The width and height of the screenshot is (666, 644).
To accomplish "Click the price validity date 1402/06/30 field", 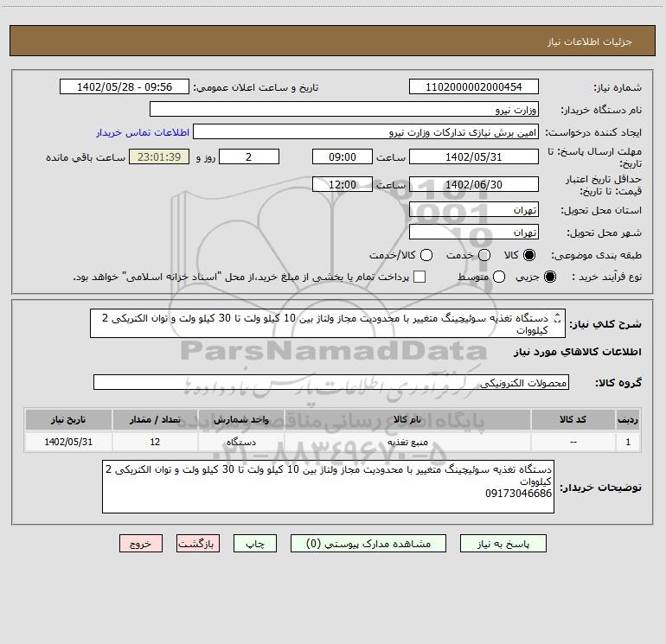I will point(474,184).
